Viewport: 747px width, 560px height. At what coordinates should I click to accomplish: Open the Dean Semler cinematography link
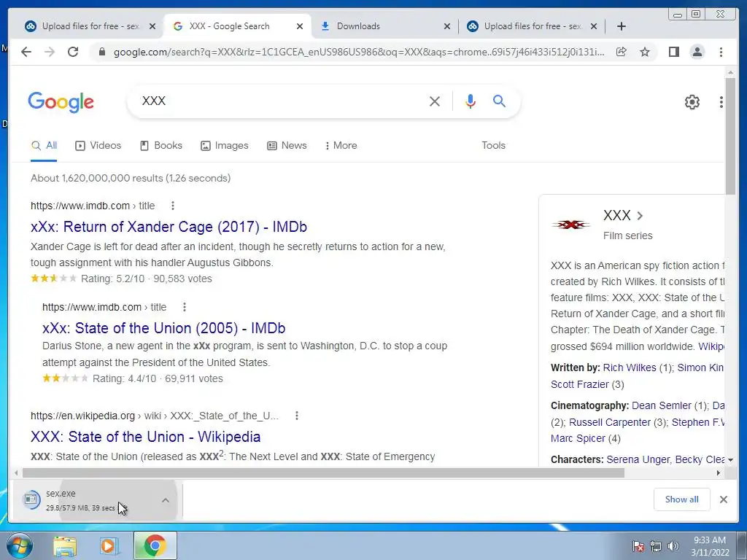coord(661,405)
